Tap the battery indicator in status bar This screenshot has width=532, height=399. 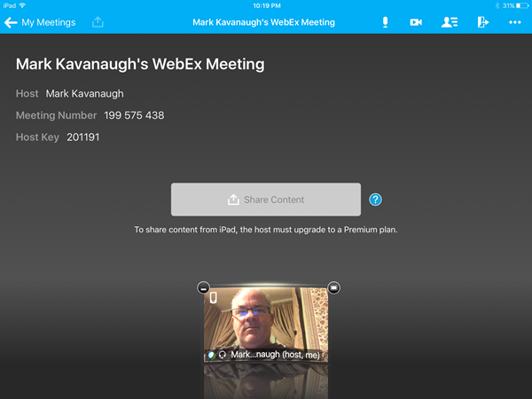click(x=522, y=6)
